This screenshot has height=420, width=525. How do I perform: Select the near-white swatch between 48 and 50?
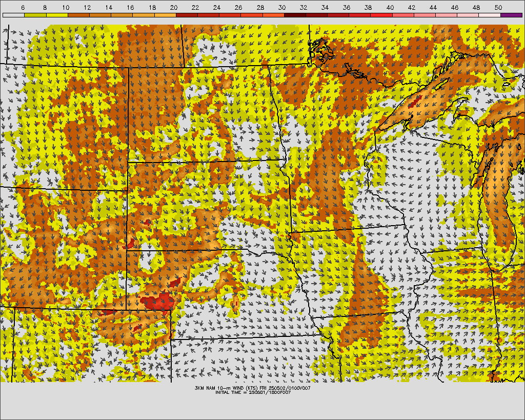click(490, 15)
